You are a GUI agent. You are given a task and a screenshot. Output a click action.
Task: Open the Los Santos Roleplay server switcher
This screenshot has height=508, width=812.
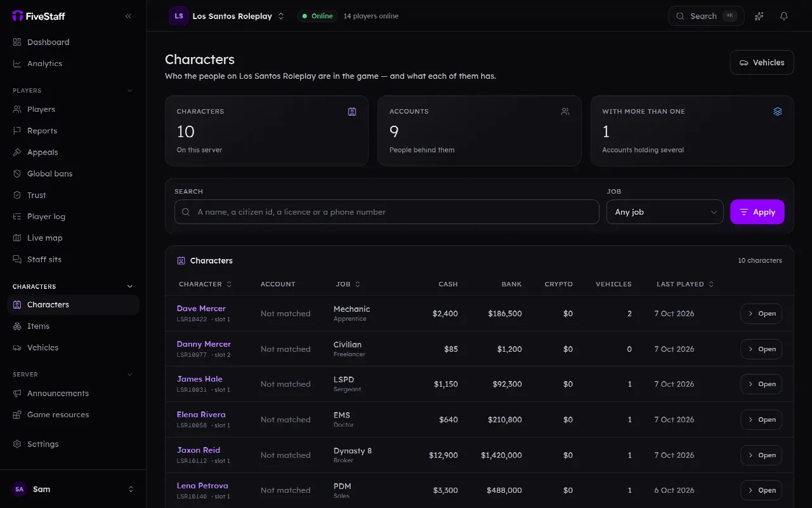227,16
